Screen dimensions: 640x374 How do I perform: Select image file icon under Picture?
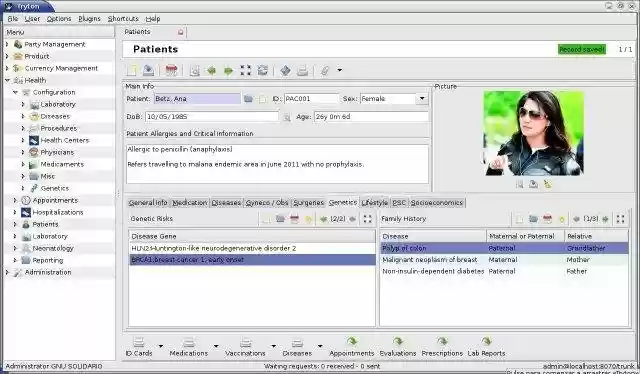click(520, 185)
